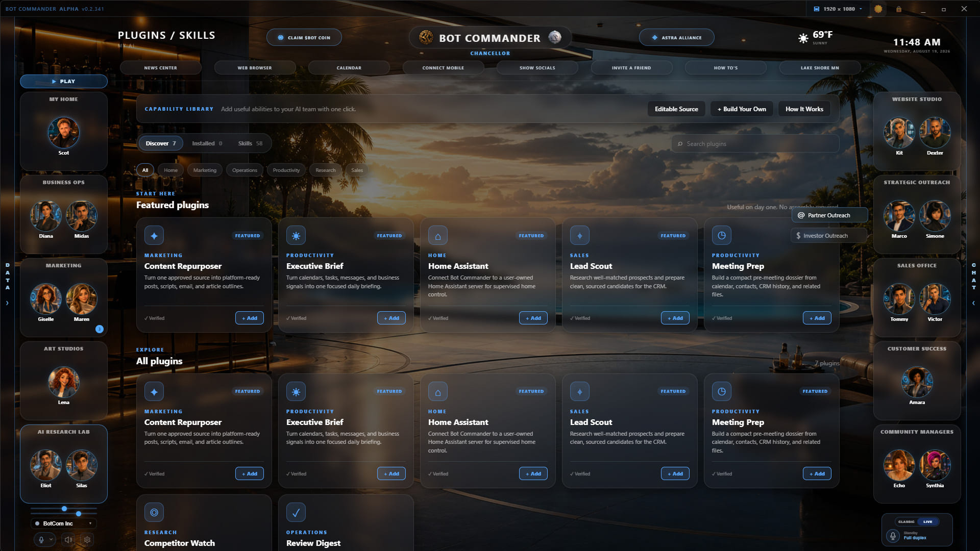Select Diana's avatar in Business Ops

point(46,215)
